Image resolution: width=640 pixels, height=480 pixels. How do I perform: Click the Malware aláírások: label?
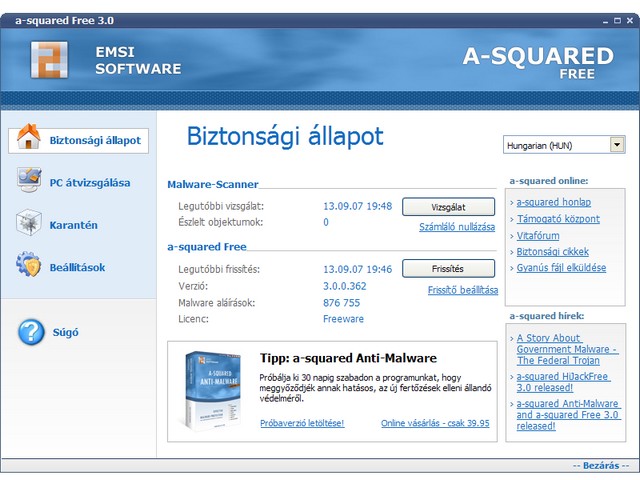point(216,303)
